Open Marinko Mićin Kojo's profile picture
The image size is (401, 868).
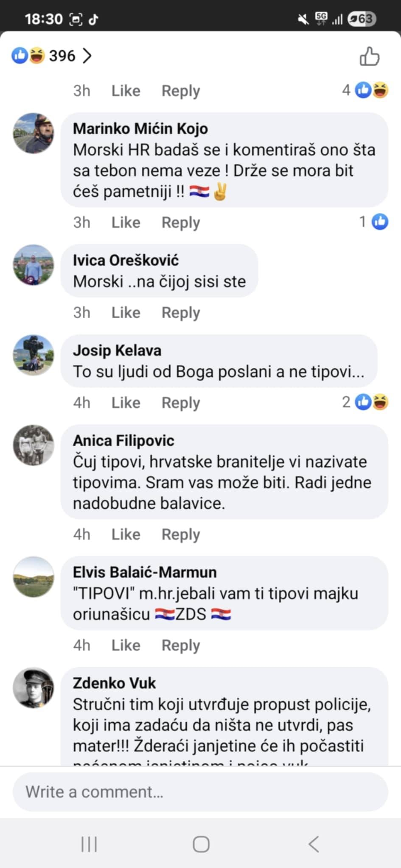(x=34, y=133)
